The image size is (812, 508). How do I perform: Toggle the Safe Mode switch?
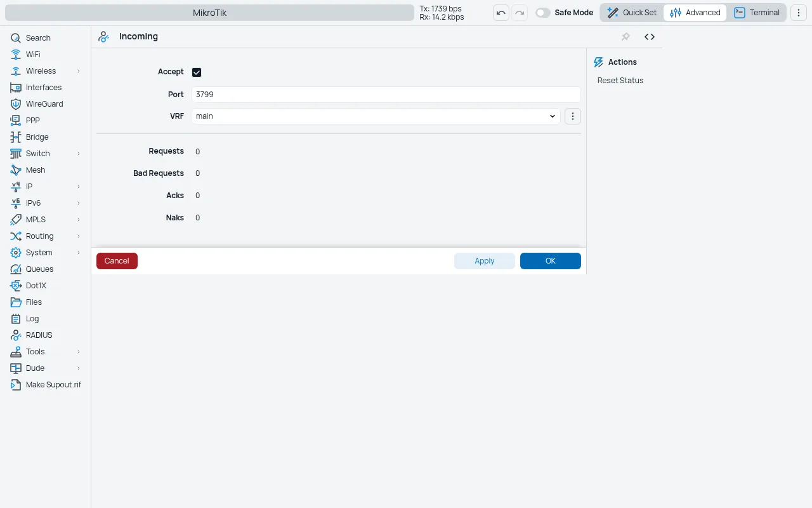[x=543, y=13]
